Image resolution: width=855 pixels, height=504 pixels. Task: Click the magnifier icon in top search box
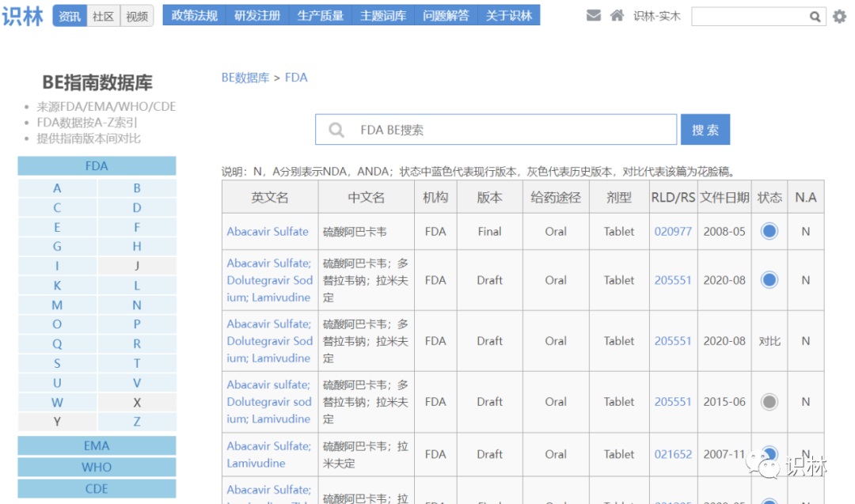(815, 17)
